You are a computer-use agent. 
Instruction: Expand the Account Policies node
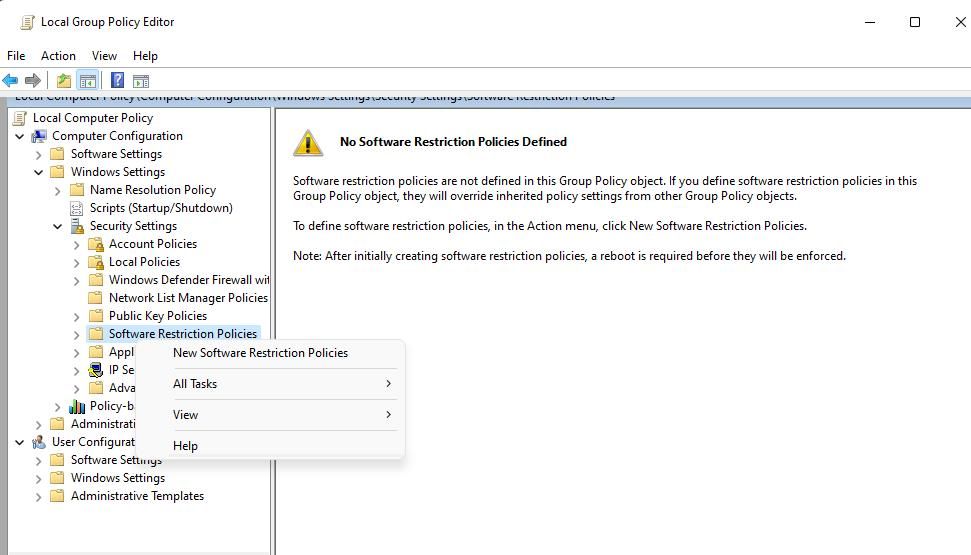click(x=76, y=245)
